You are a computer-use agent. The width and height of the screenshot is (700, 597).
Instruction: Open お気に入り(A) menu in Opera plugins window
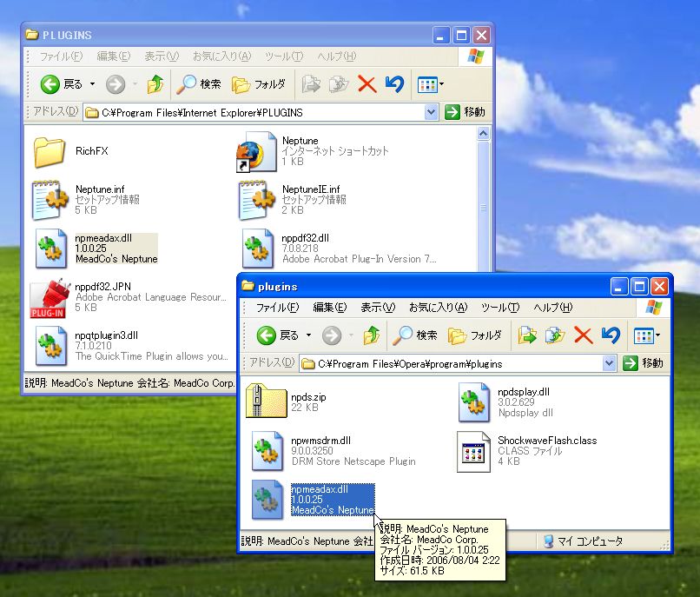[438, 308]
